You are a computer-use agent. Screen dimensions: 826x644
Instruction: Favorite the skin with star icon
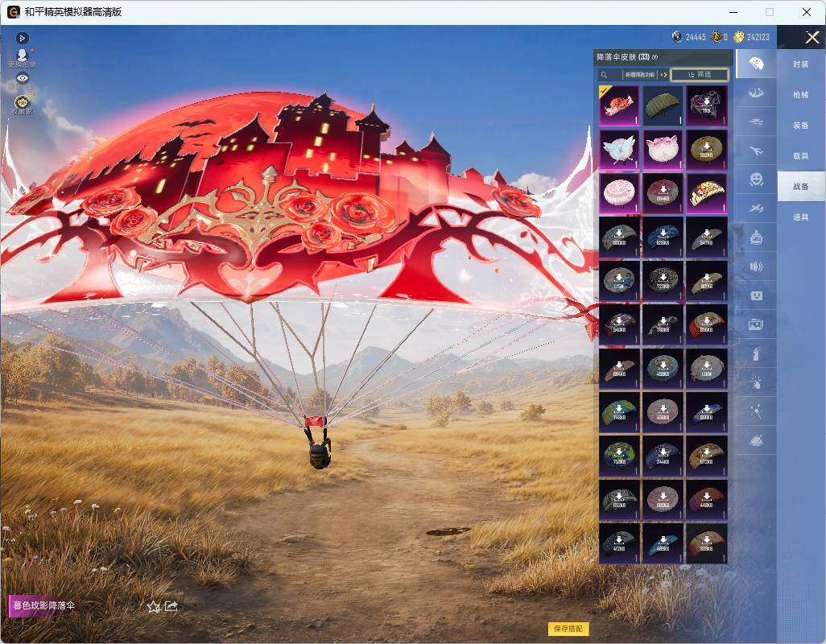(153, 607)
